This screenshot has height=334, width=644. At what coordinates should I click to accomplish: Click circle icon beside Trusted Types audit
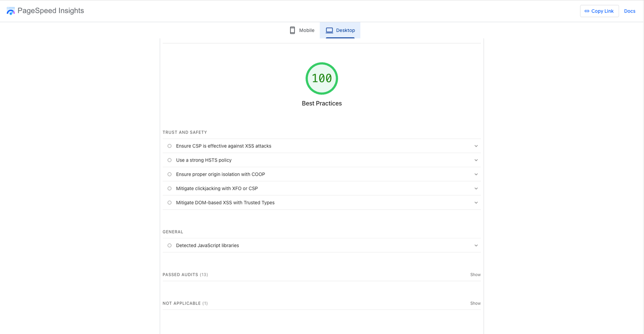[x=169, y=203]
